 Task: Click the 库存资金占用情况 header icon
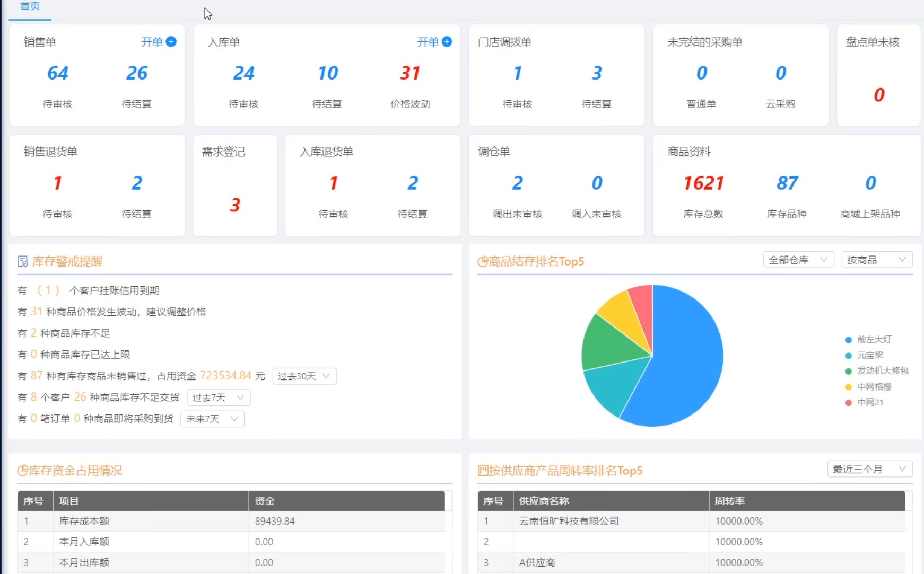point(22,471)
